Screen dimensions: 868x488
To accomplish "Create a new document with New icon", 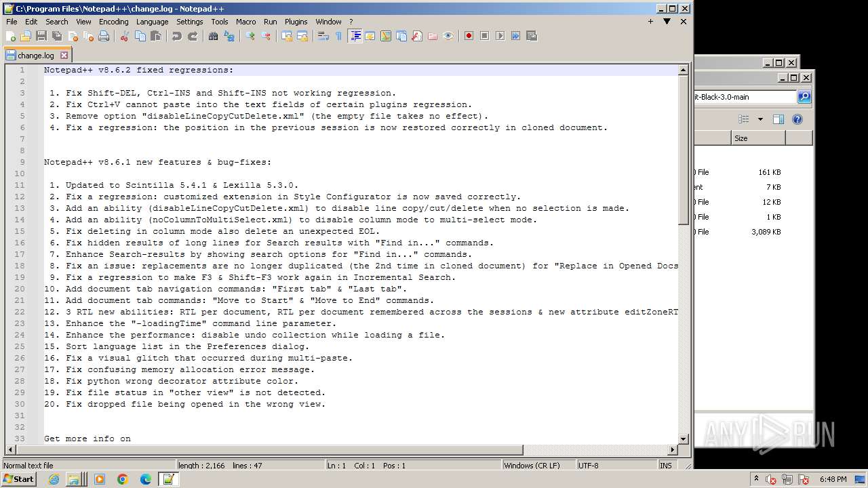I will click(x=11, y=36).
